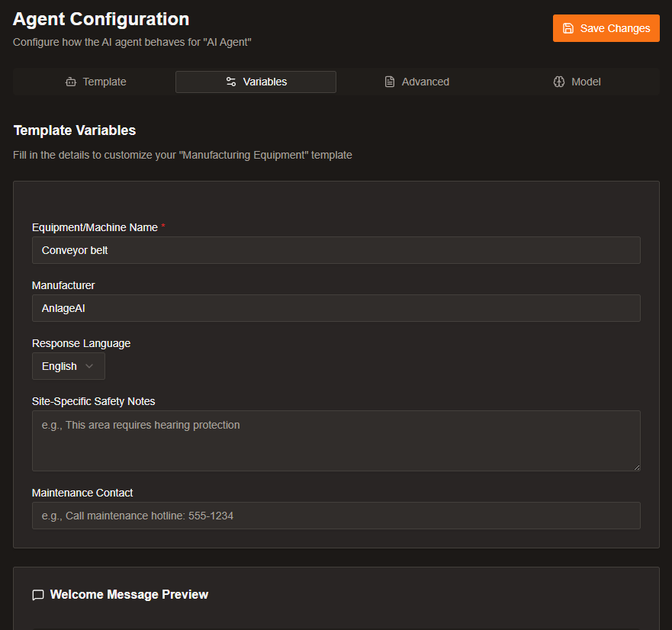Focus the Equipment/Machine Name field
The height and width of the screenshot is (630, 672).
tap(336, 250)
